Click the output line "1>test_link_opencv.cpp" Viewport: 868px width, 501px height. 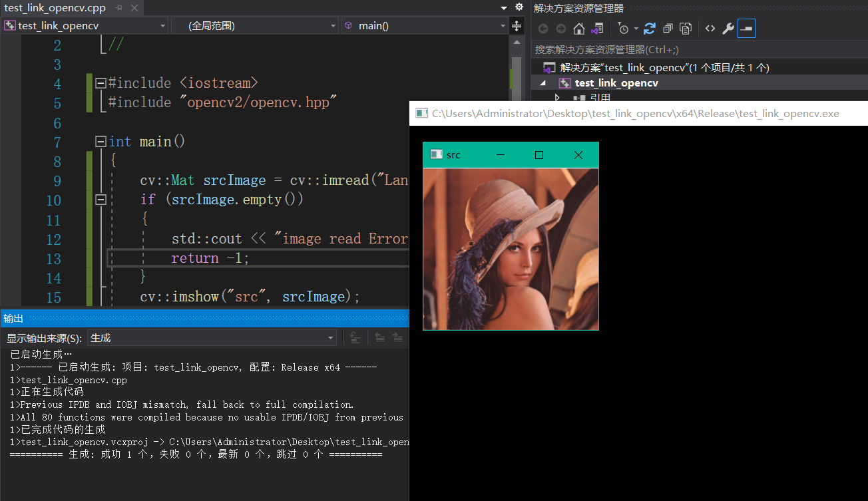pyautogui.click(x=68, y=380)
